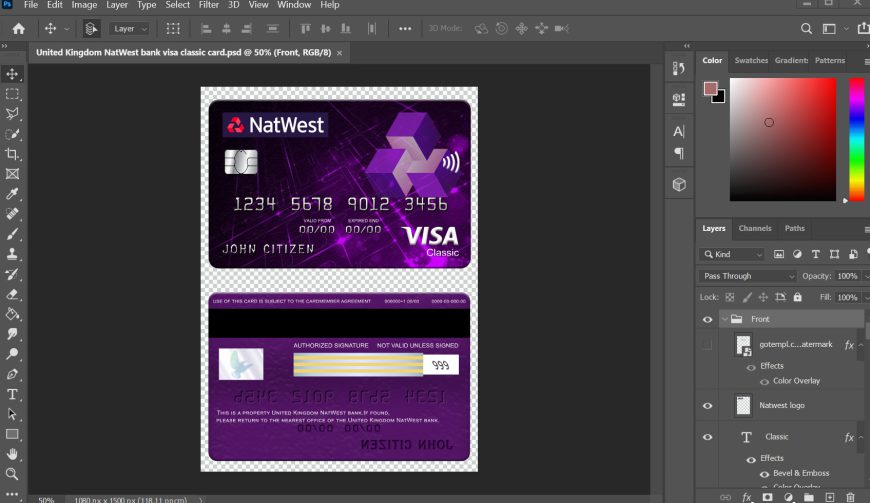The height and width of the screenshot is (503, 870).
Task: Switch to the Swatches tab
Action: (x=751, y=60)
